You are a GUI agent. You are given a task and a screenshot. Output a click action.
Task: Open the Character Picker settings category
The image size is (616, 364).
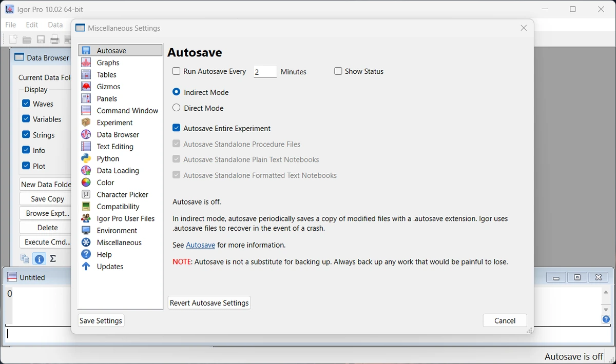(x=120, y=194)
